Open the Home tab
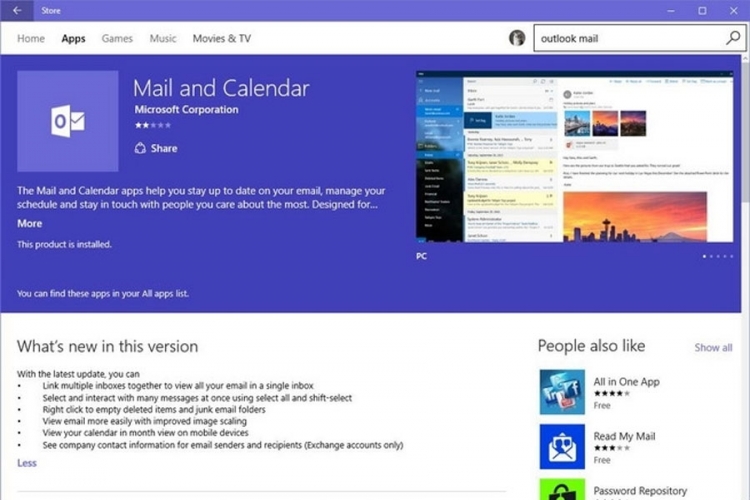Viewport: 750px width, 500px height. (31, 38)
